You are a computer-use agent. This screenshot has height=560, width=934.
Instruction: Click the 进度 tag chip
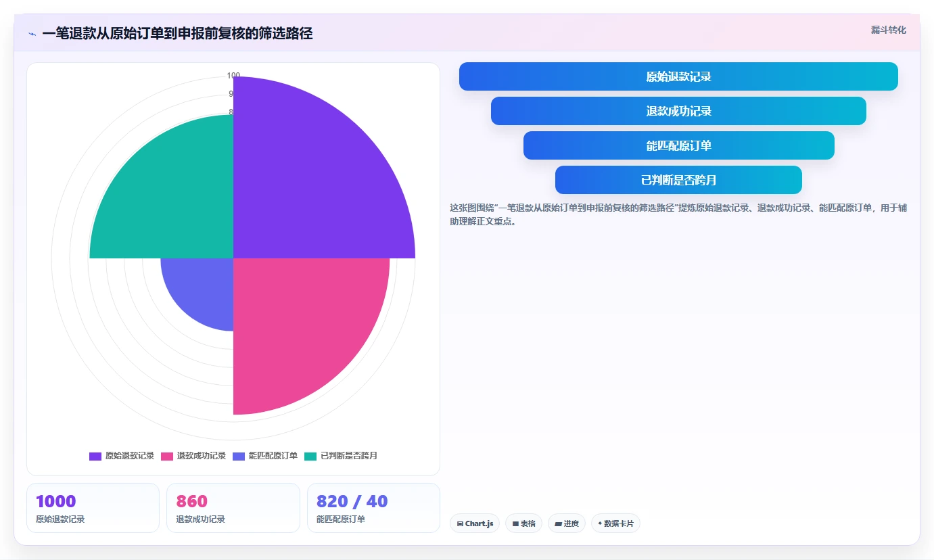pyautogui.click(x=567, y=523)
